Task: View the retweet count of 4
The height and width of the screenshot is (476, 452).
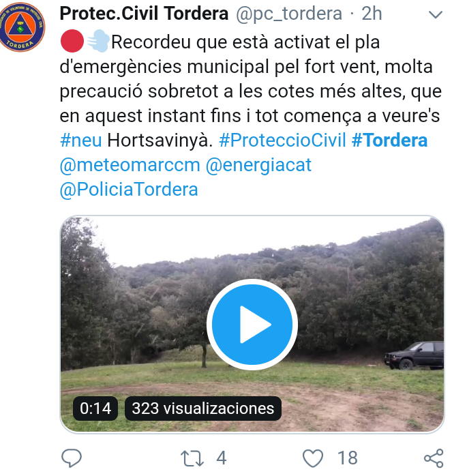Action: (x=222, y=458)
